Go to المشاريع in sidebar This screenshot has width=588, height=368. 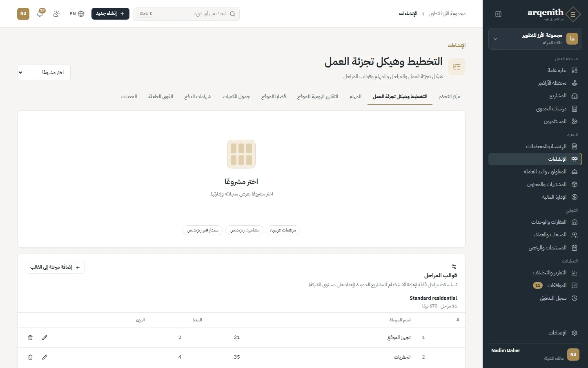coord(535,96)
